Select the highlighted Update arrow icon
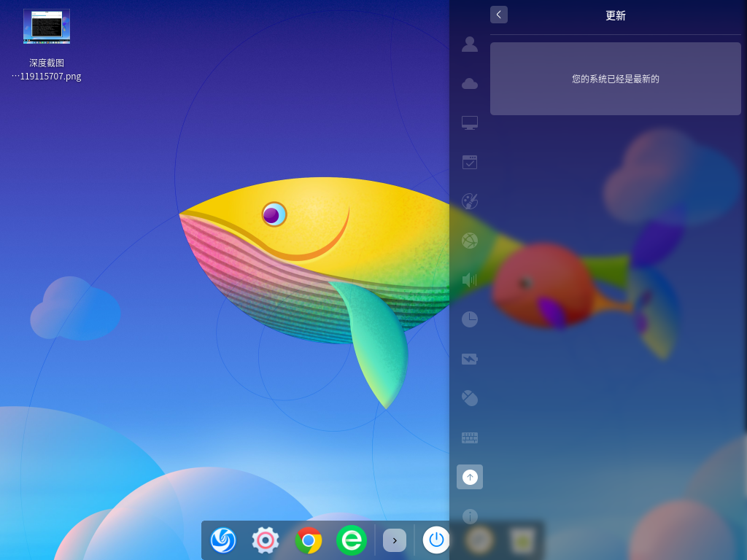The height and width of the screenshot is (560, 747). pos(470,477)
